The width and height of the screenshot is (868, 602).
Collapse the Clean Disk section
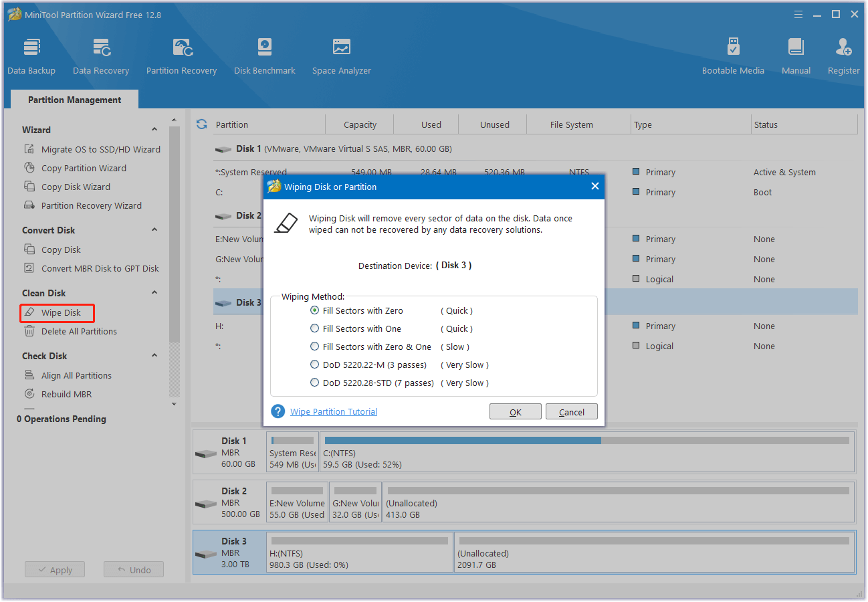pyautogui.click(x=154, y=293)
